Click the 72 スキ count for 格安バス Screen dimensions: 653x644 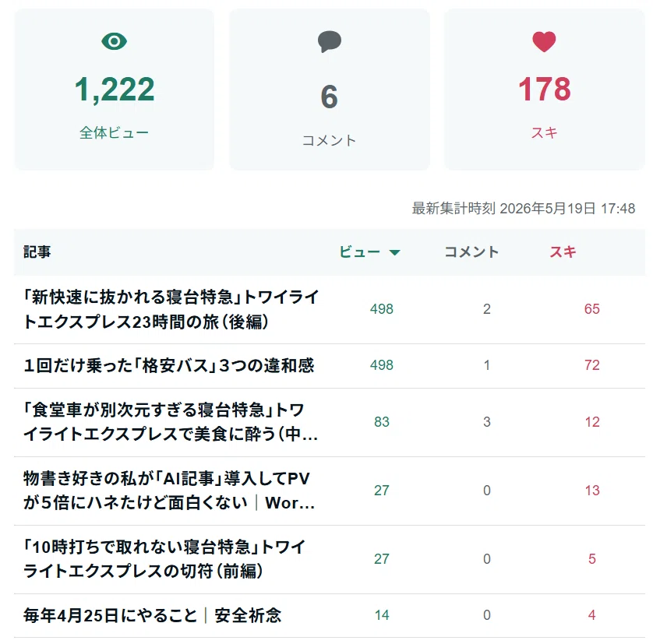click(591, 365)
